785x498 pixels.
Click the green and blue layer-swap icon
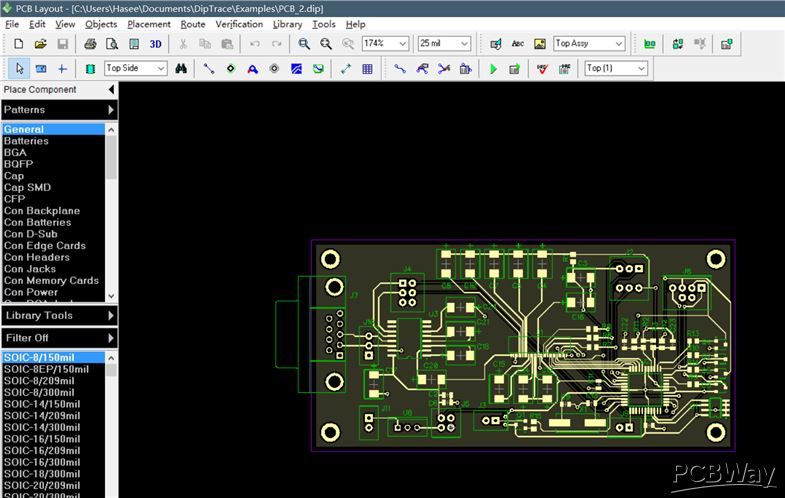677,44
